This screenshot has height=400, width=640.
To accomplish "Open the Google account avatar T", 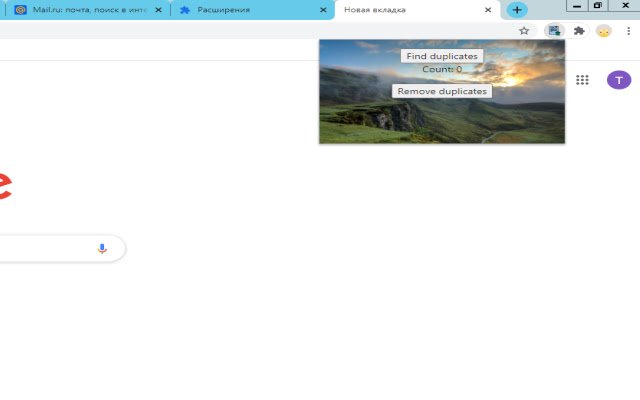I will [x=619, y=80].
